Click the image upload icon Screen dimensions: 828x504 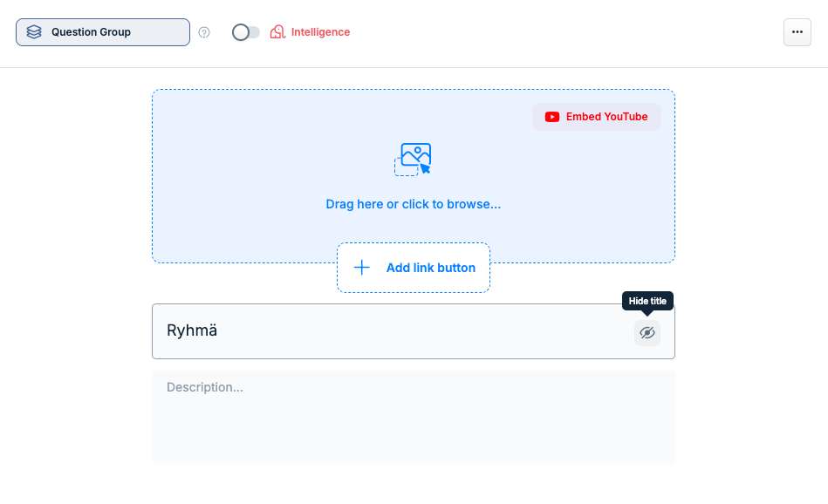[413, 159]
